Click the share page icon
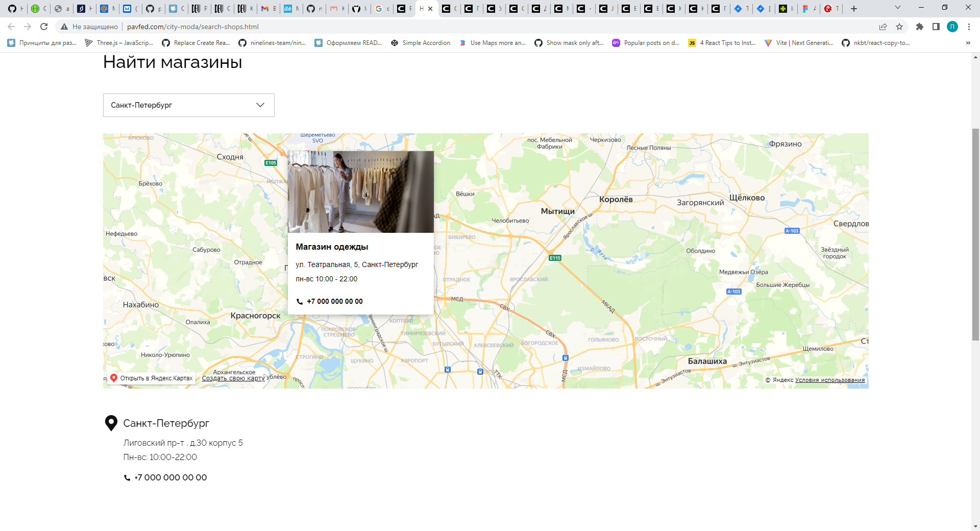 click(883, 27)
